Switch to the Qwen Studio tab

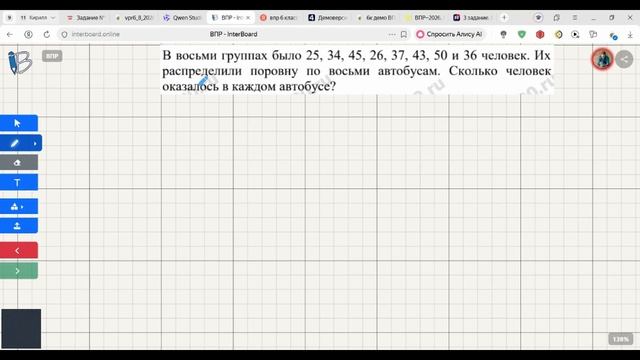tap(182, 18)
